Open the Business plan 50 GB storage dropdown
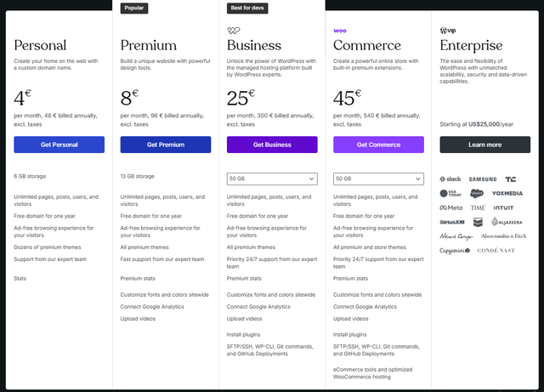The width and height of the screenshot is (544, 392). [x=272, y=179]
